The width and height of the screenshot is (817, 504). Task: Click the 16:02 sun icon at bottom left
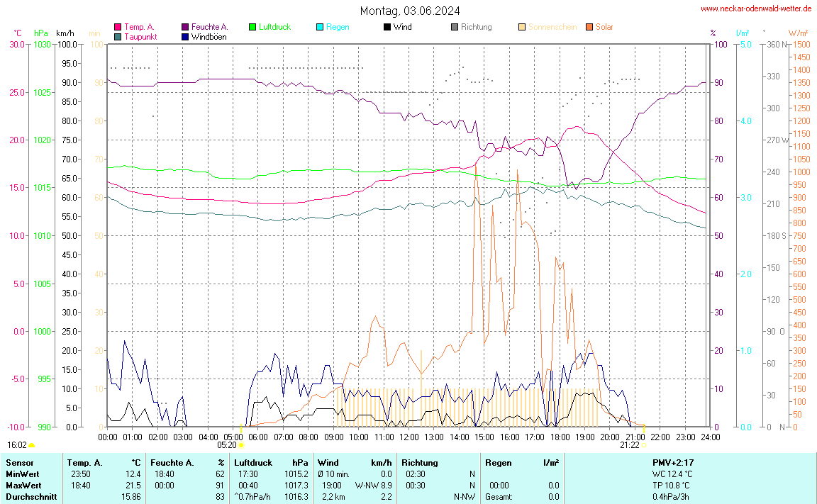[x=31, y=445]
